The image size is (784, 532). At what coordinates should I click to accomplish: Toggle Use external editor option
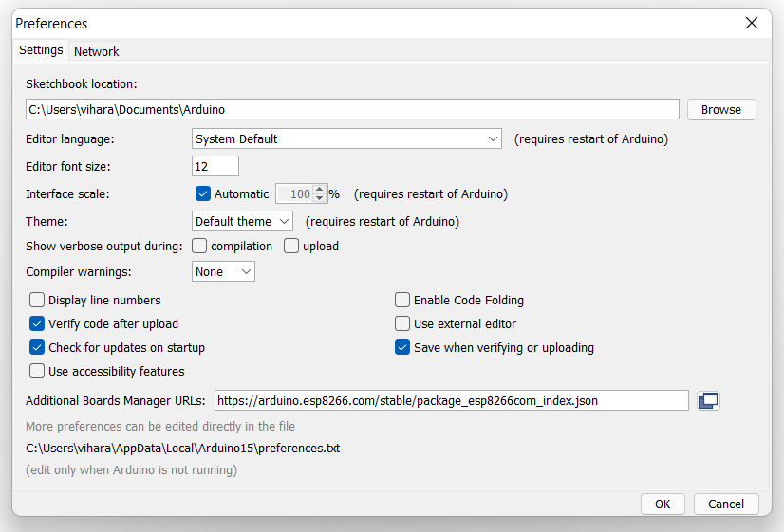[x=402, y=323]
